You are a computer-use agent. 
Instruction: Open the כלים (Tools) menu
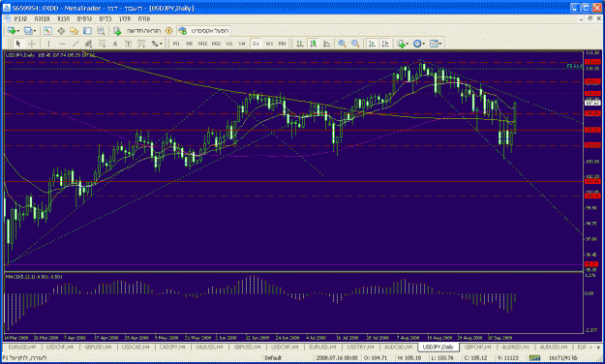106,18
